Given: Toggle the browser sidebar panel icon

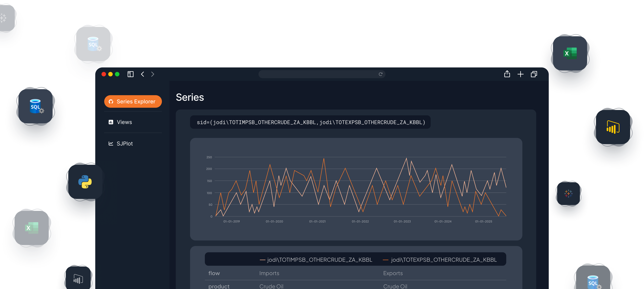Looking at the screenshot, I should coord(130,74).
